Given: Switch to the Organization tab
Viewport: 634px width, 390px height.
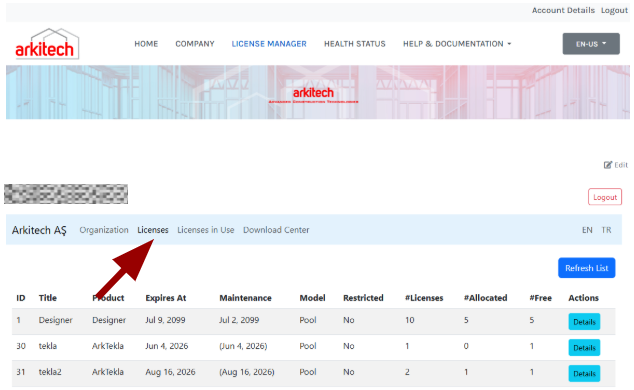Looking at the screenshot, I should (x=104, y=230).
